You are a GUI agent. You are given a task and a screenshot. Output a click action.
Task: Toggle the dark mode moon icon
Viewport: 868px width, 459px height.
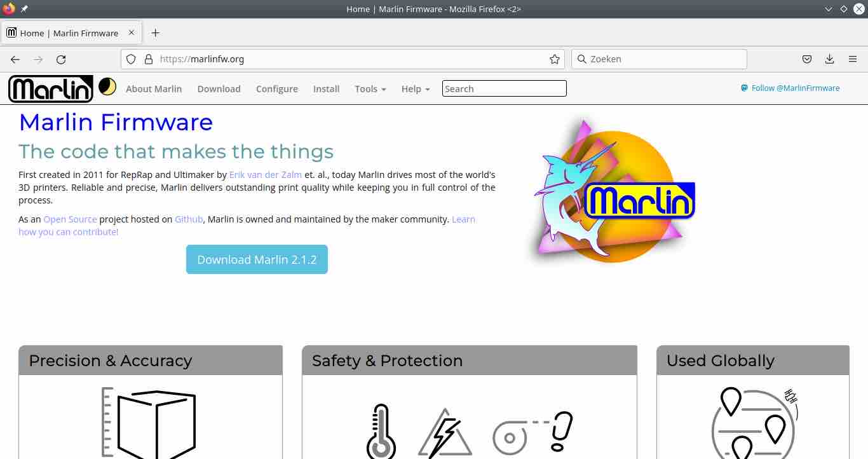(x=107, y=86)
